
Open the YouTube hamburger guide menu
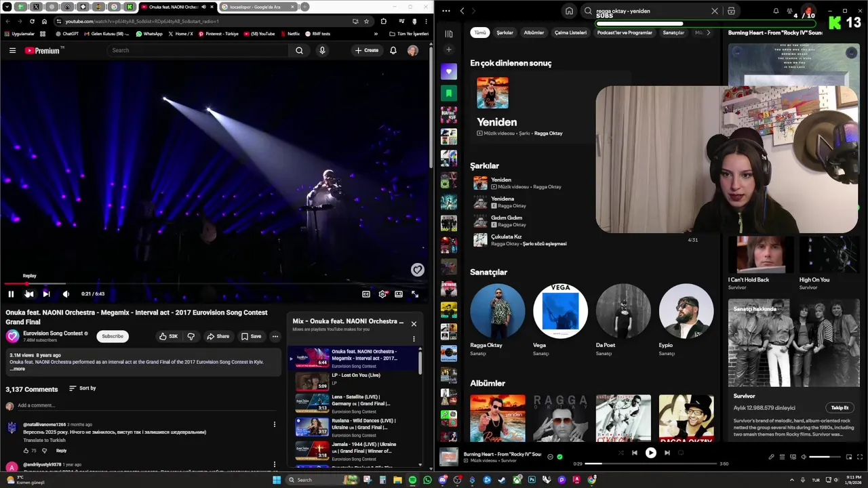coord(12,50)
